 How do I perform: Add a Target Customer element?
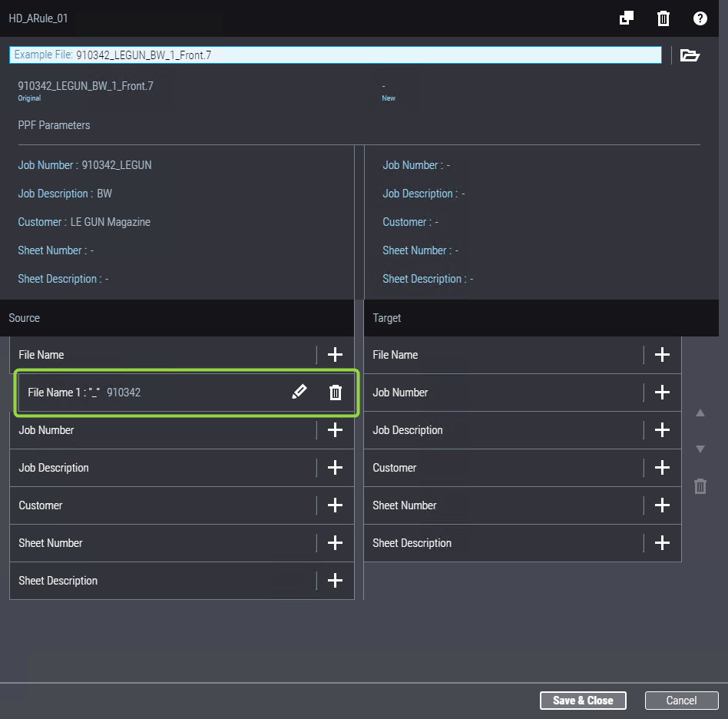[662, 468]
